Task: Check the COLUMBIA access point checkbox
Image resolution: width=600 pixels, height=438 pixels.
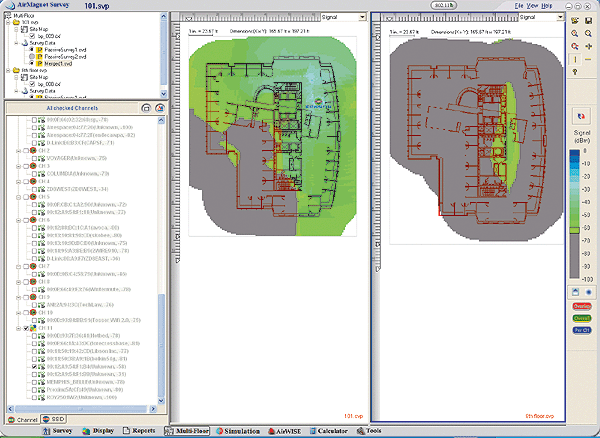Action: coord(34,174)
